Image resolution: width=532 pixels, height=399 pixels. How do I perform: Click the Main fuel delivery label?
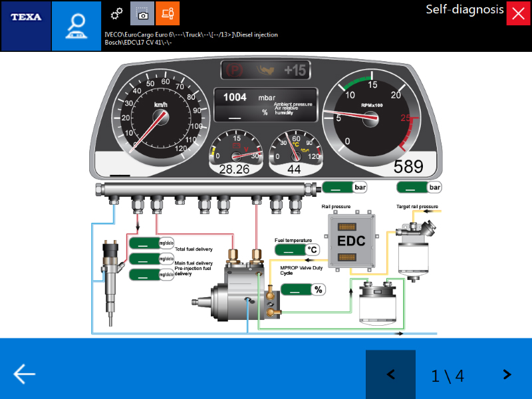coord(194,263)
